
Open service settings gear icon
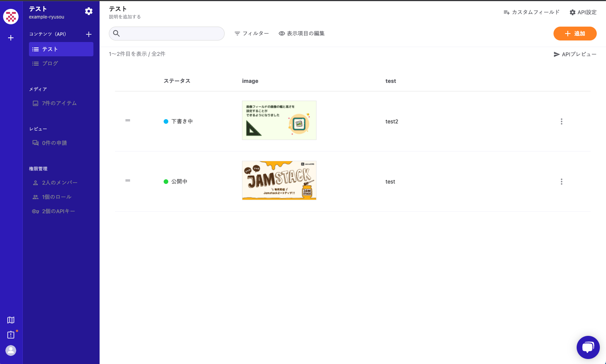[89, 11]
